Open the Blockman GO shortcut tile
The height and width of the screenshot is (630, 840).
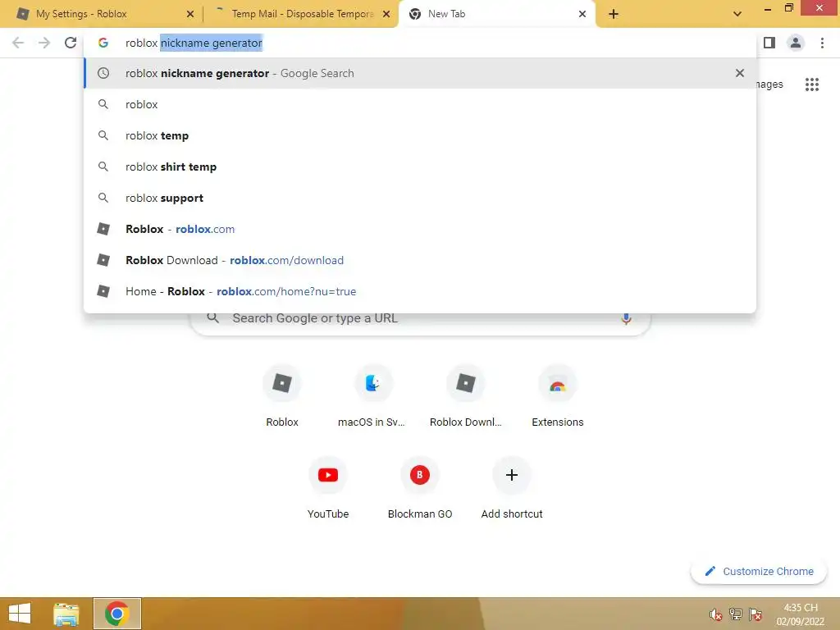[420, 489]
